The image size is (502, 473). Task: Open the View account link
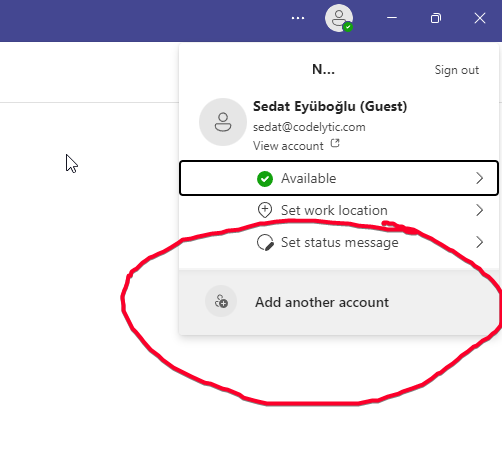point(288,146)
